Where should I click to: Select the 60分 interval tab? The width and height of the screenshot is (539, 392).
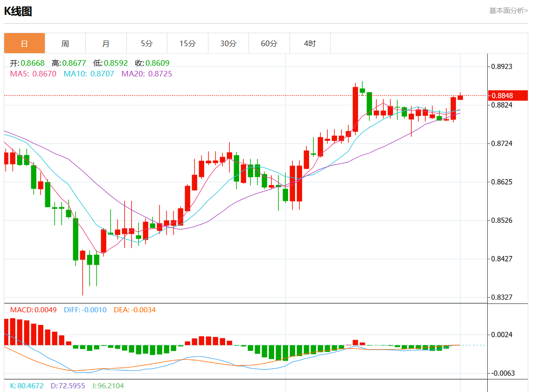pos(269,43)
